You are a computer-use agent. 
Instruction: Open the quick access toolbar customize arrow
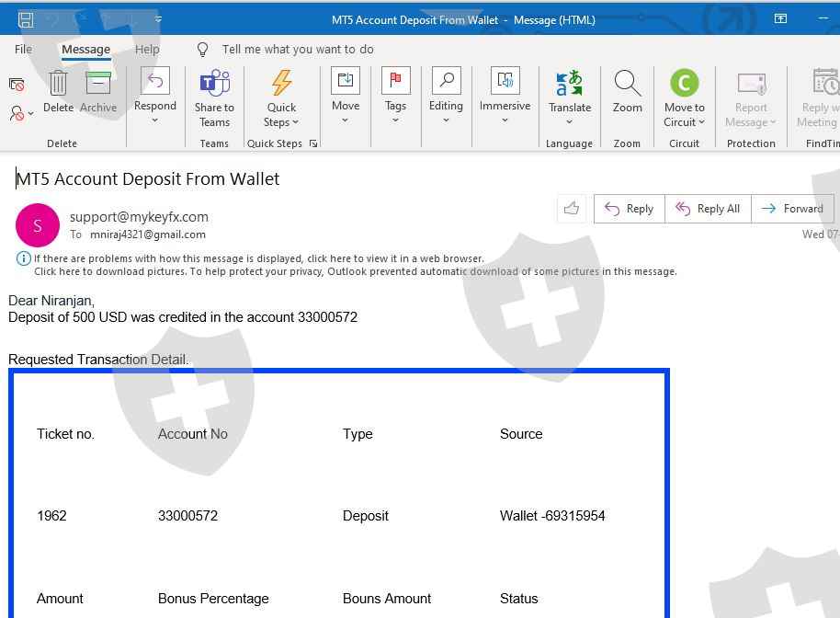pyautogui.click(x=158, y=20)
